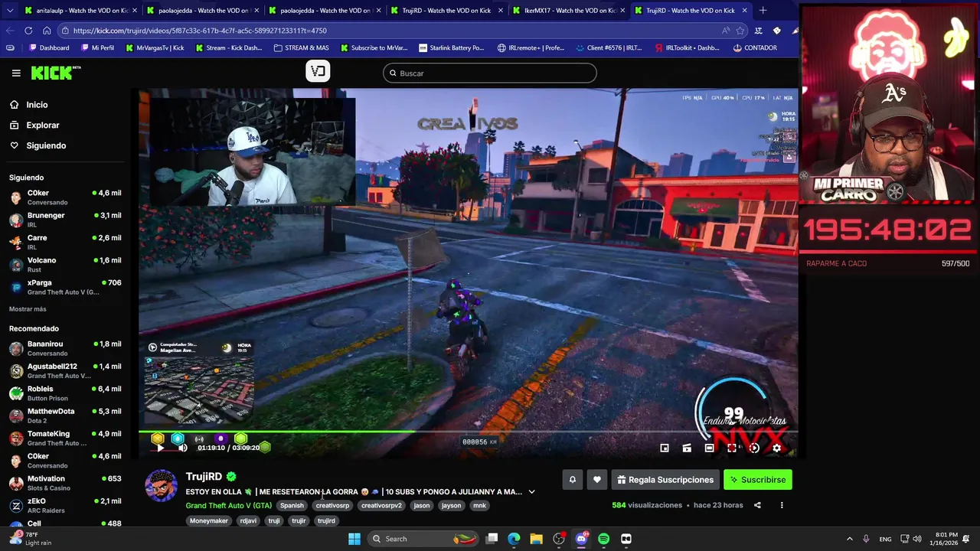
Task: Open the Starlink Battery bookmark
Action: click(451, 47)
